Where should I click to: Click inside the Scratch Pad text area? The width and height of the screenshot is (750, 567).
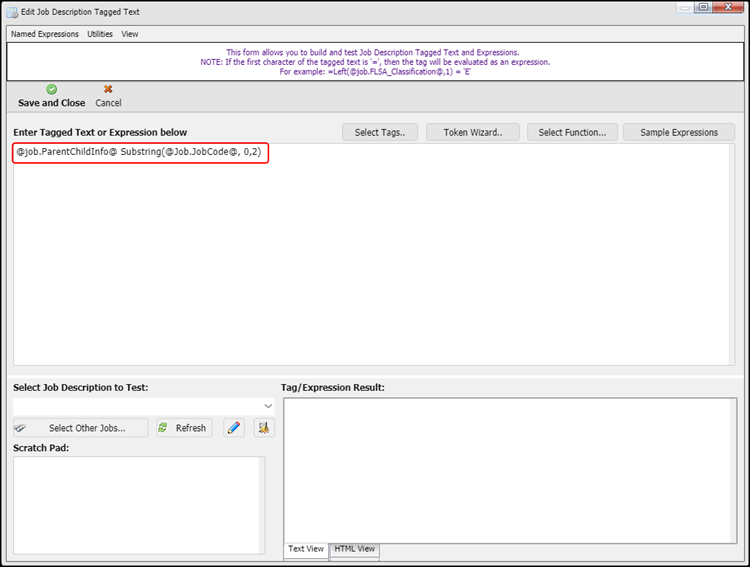click(x=138, y=505)
